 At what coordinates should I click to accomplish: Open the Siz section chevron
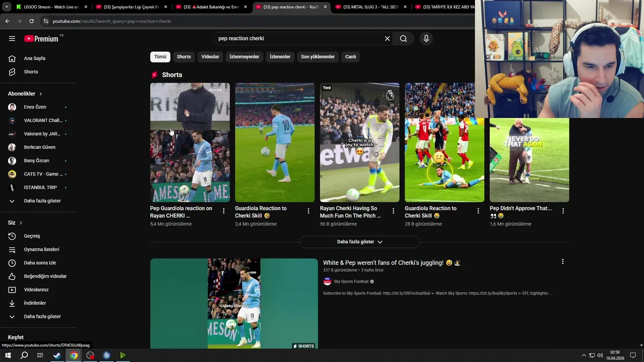click(x=21, y=223)
